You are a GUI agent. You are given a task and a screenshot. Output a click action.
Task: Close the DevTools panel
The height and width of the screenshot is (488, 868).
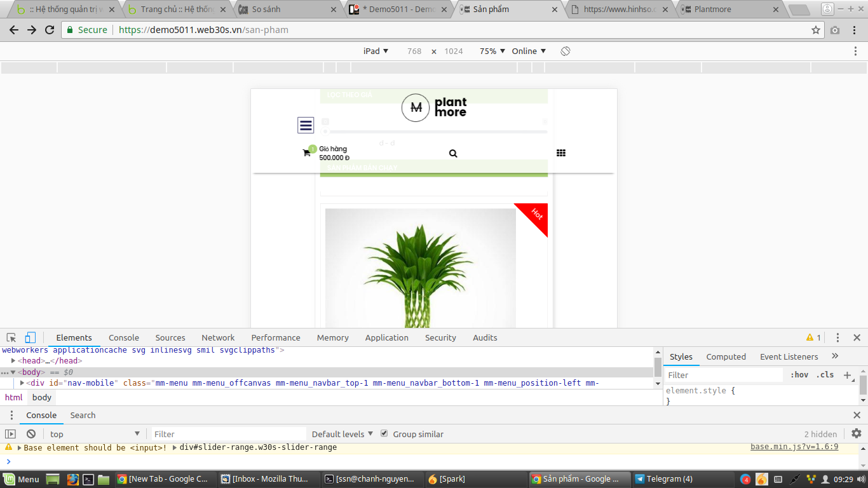point(857,337)
